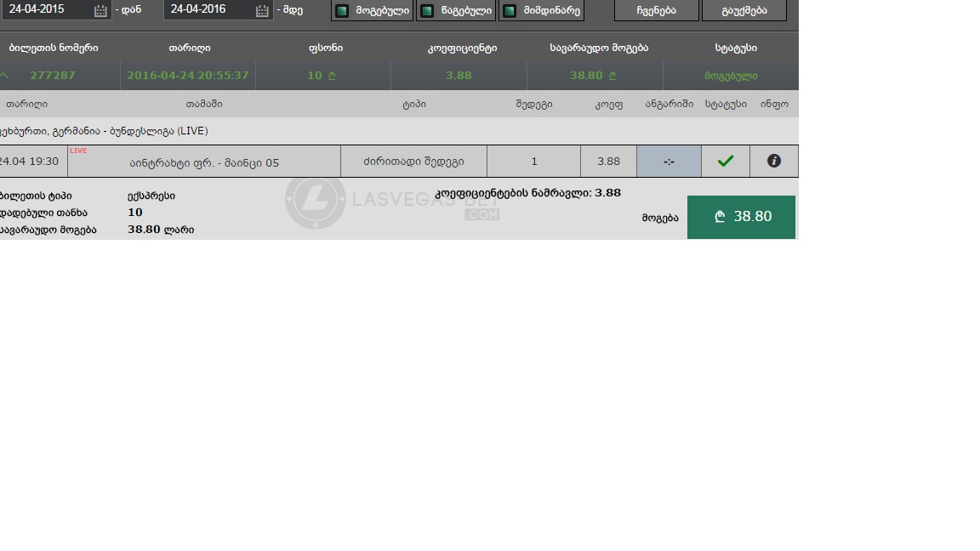Toggle the წაგებული filter checkbox
The width and height of the screenshot is (980, 551).
tap(427, 10)
